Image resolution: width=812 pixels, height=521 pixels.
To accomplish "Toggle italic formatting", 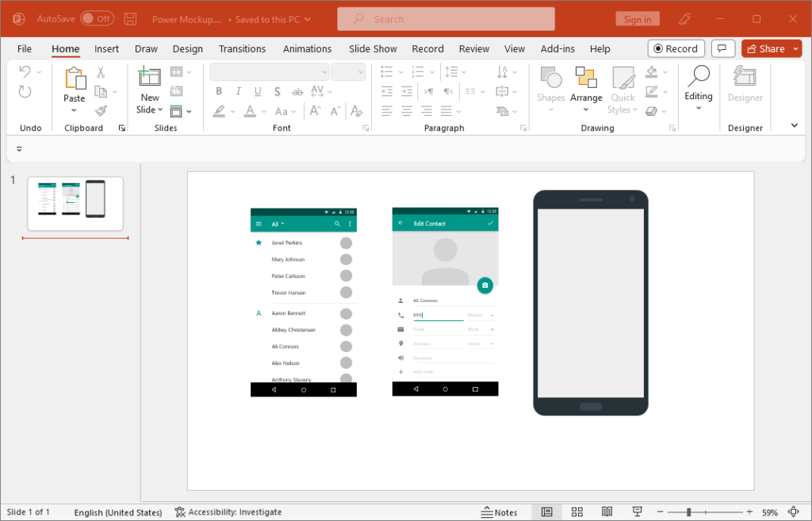I will click(x=237, y=91).
